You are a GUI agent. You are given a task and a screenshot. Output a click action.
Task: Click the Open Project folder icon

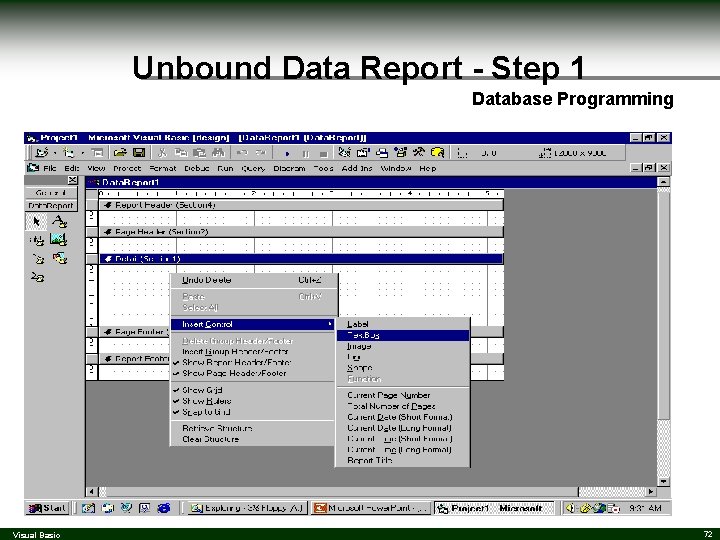pos(120,152)
